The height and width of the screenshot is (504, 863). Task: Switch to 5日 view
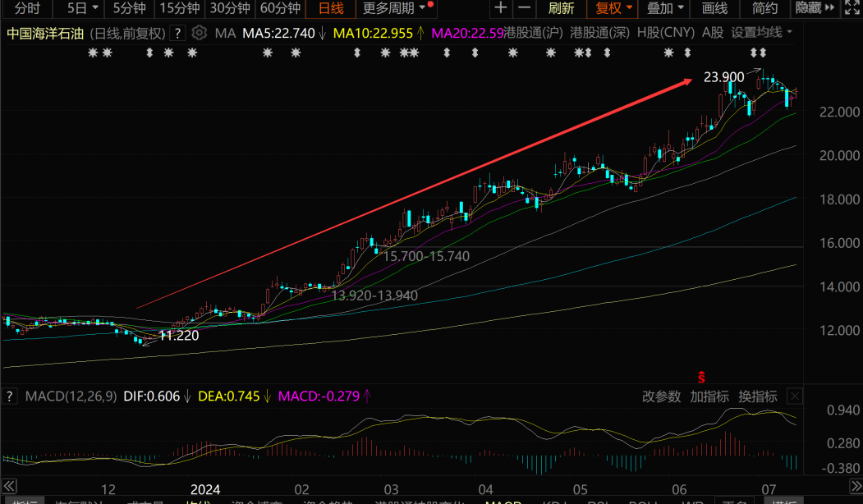click(x=77, y=8)
